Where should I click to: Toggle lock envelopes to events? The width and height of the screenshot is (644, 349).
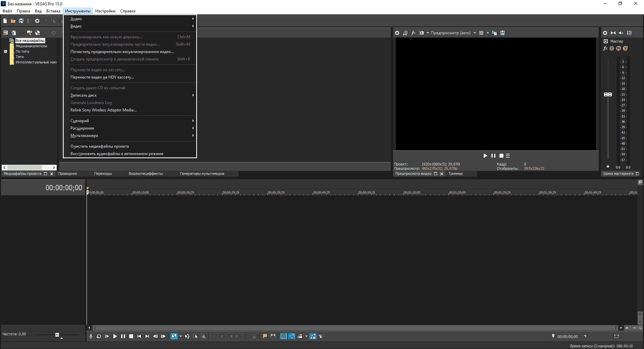coord(313,336)
